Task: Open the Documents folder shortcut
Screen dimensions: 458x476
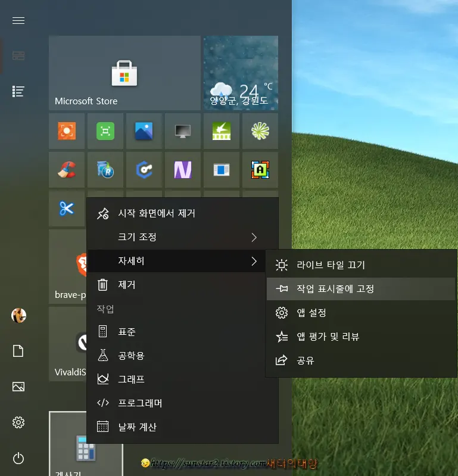Action: pyautogui.click(x=18, y=351)
